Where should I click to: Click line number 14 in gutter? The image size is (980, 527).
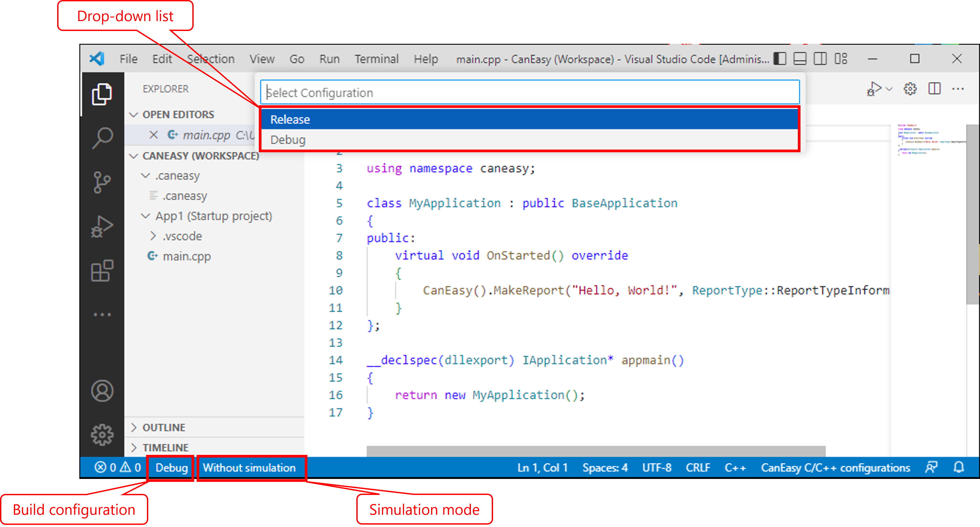point(335,360)
